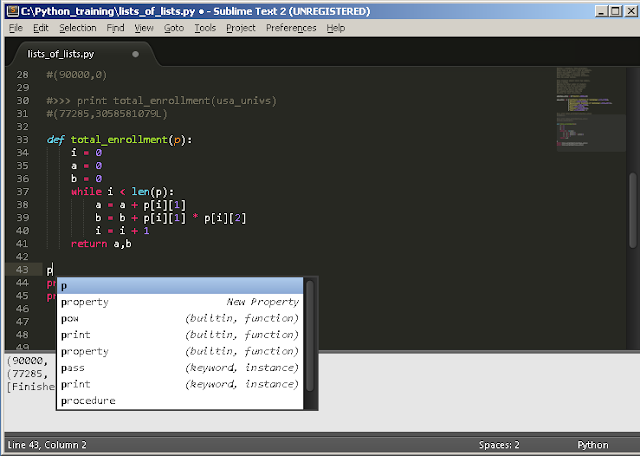The height and width of the screenshot is (456, 640).
Task: Open the File menu
Action: point(16,28)
